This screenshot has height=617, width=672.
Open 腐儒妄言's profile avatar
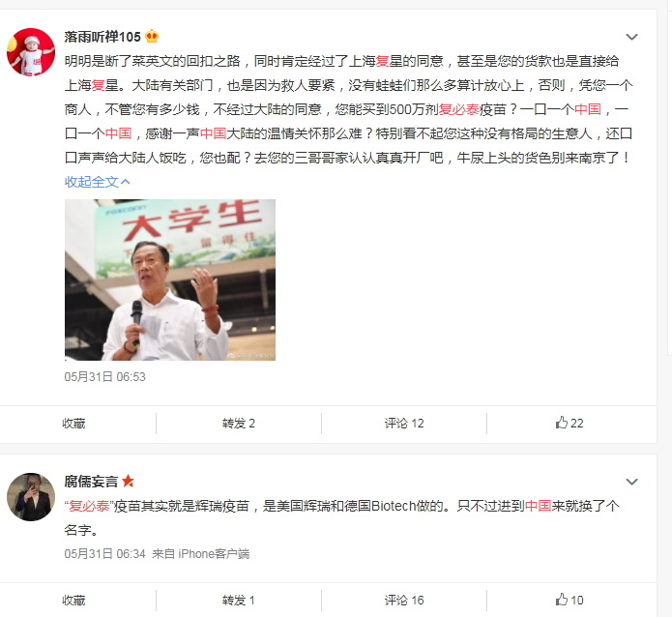[x=31, y=496]
